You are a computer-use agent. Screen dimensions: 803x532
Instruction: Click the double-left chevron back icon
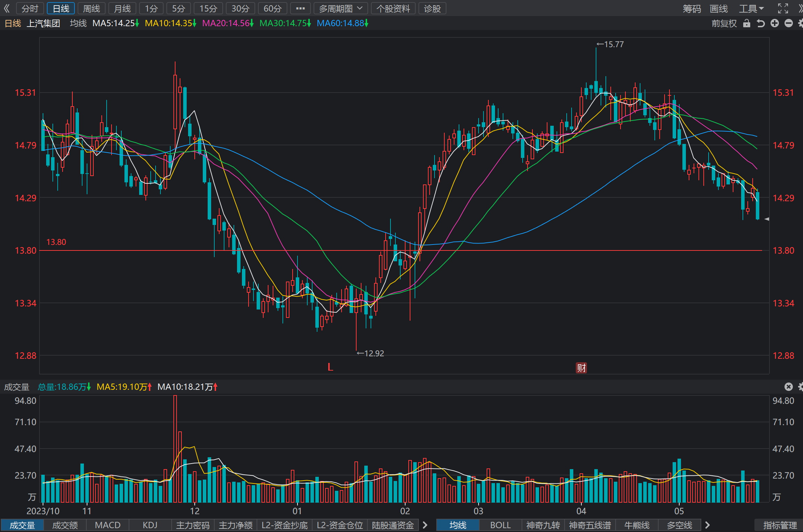coord(6,8)
